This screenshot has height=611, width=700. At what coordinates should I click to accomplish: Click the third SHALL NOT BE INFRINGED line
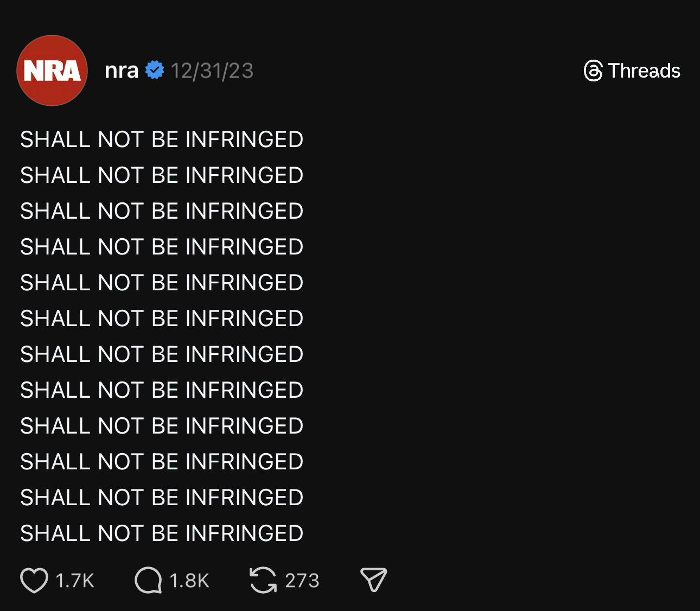pos(162,211)
